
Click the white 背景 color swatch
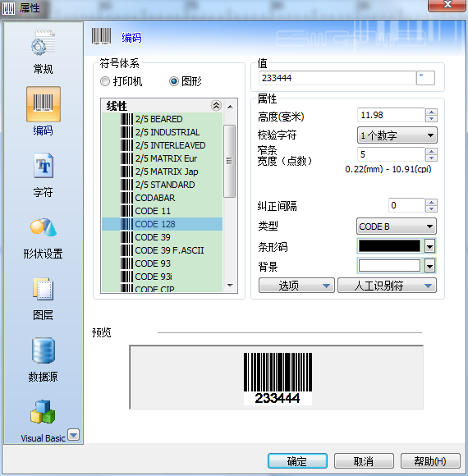click(x=389, y=266)
